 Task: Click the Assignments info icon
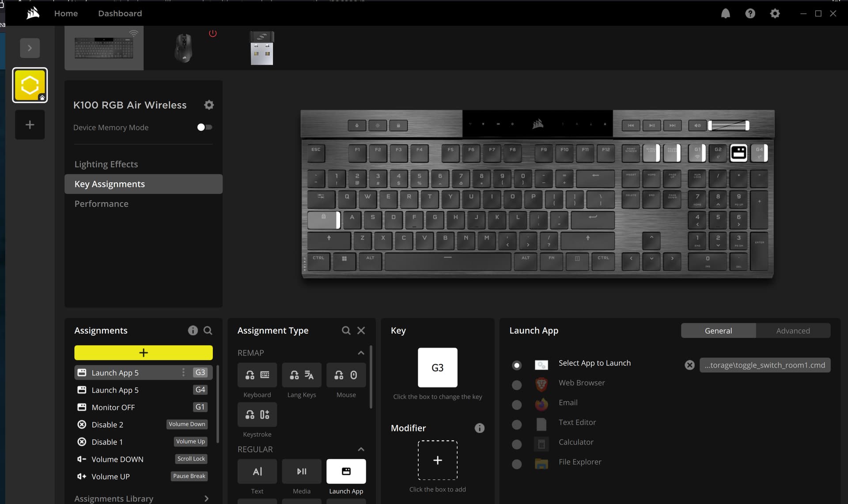pyautogui.click(x=193, y=330)
